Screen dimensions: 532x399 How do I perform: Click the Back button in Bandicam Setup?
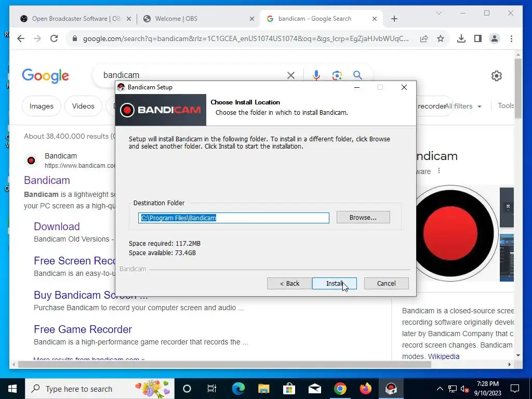[x=289, y=283]
